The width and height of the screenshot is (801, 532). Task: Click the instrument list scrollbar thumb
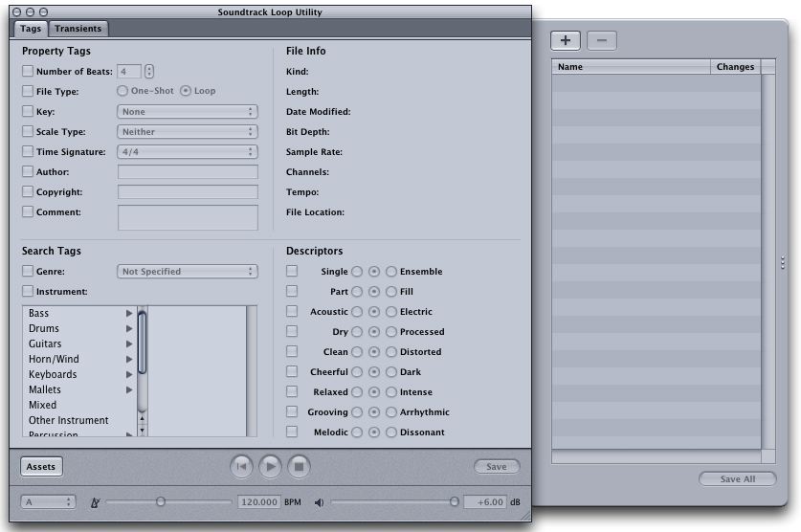point(142,343)
